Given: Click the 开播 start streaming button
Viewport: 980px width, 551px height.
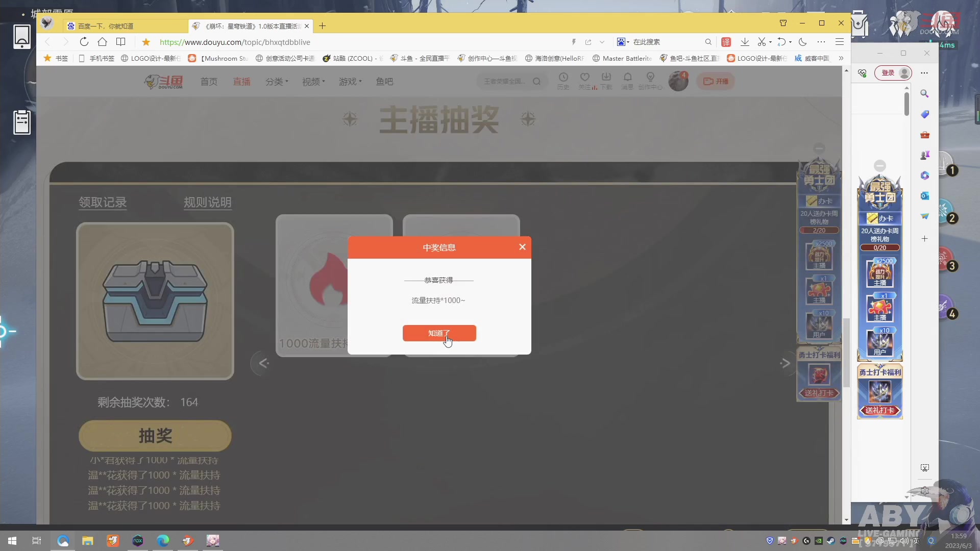Looking at the screenshot, I should [x=716, y=81].
